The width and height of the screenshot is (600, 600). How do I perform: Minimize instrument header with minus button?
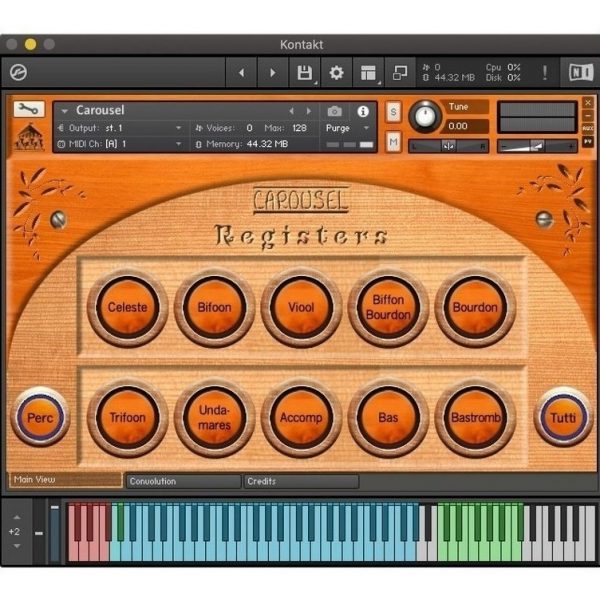[x=588, y=116]
